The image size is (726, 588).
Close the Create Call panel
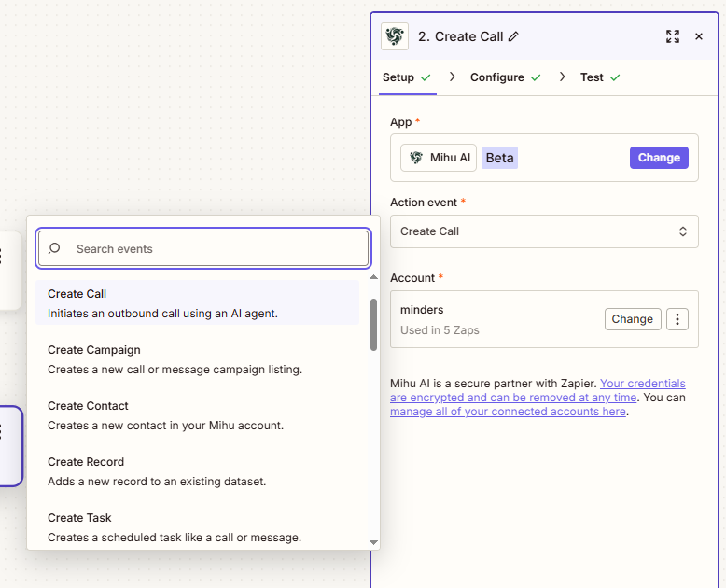click(x=699, y=36)
